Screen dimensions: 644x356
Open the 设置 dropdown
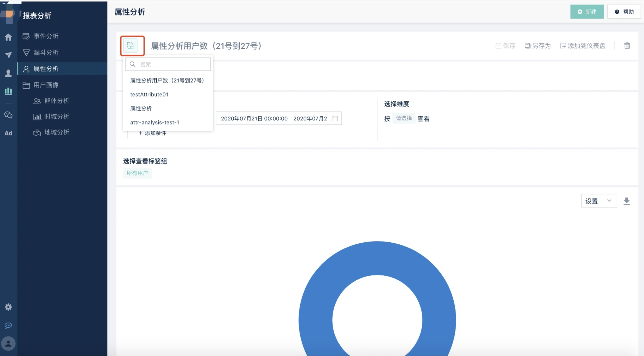599,201
